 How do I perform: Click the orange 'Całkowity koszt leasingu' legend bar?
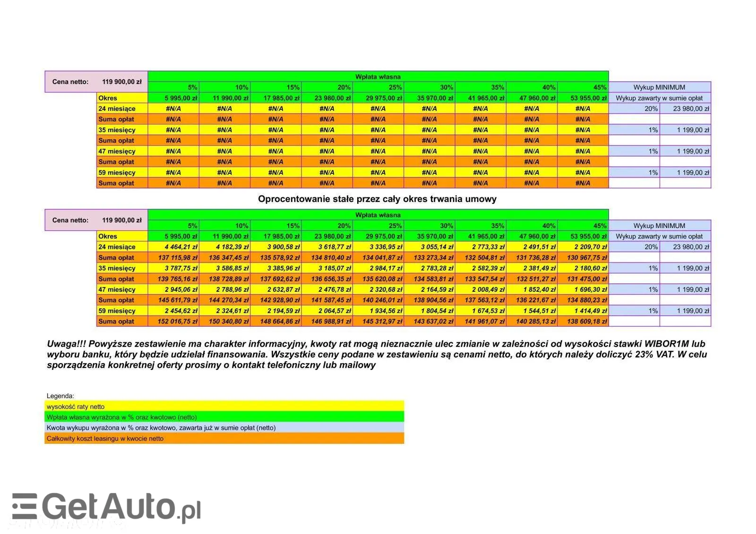224,439
